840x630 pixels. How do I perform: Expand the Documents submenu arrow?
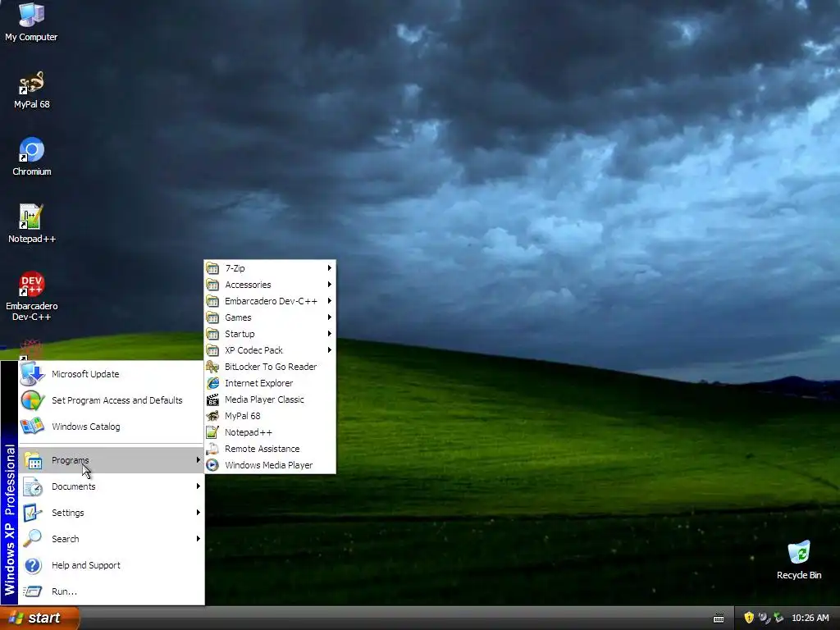point(199,486)
